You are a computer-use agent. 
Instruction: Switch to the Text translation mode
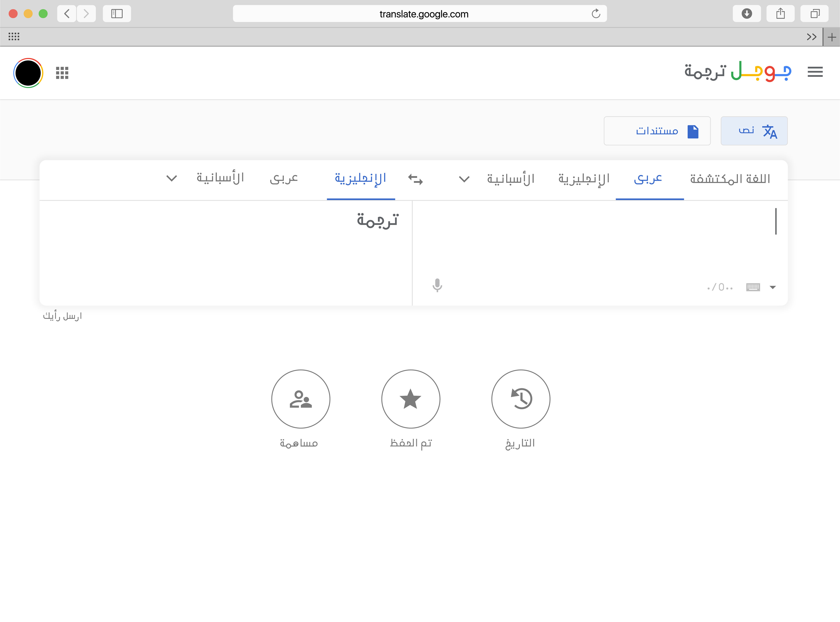754,131
